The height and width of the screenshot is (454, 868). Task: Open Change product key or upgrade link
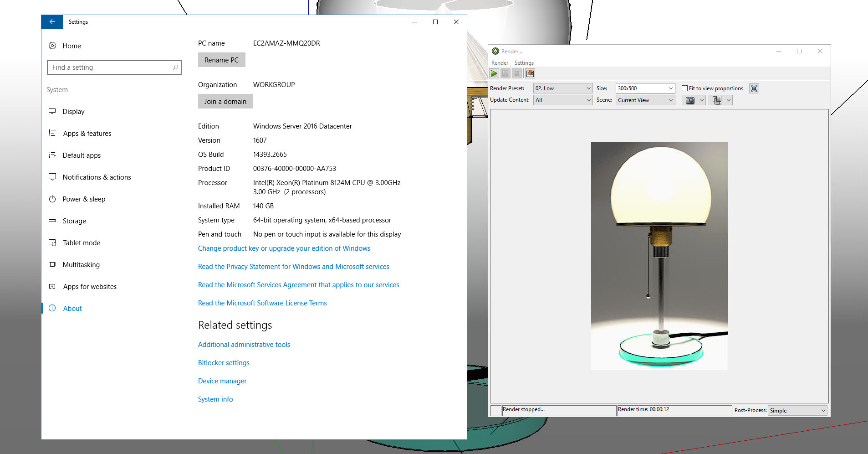point(284,248)
